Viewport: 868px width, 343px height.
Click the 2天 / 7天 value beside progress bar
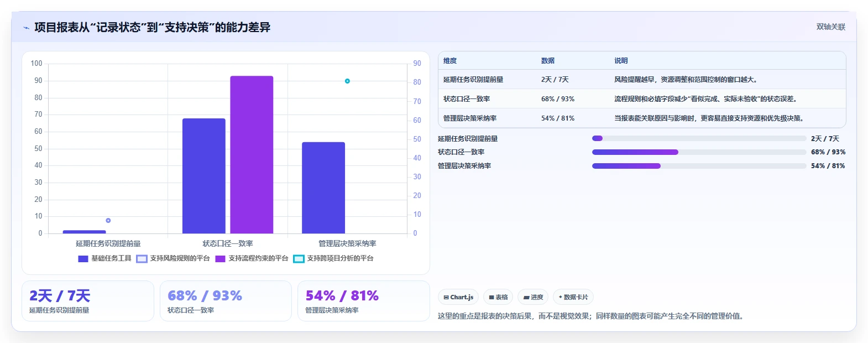click(825, 139)
